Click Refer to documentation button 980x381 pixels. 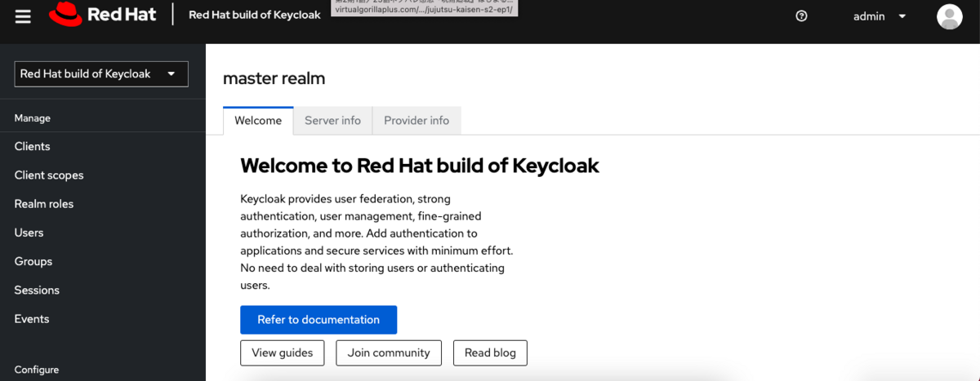(x=318, y=320)
